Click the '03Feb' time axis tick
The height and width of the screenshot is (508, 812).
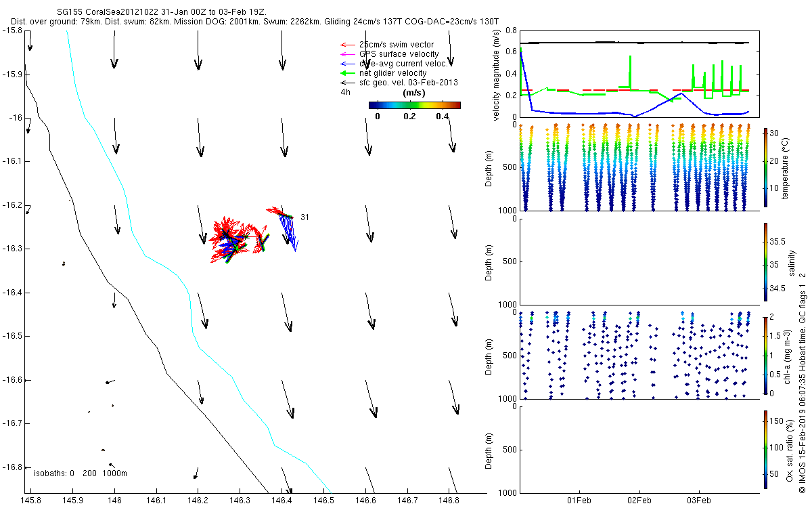(698, 501)
